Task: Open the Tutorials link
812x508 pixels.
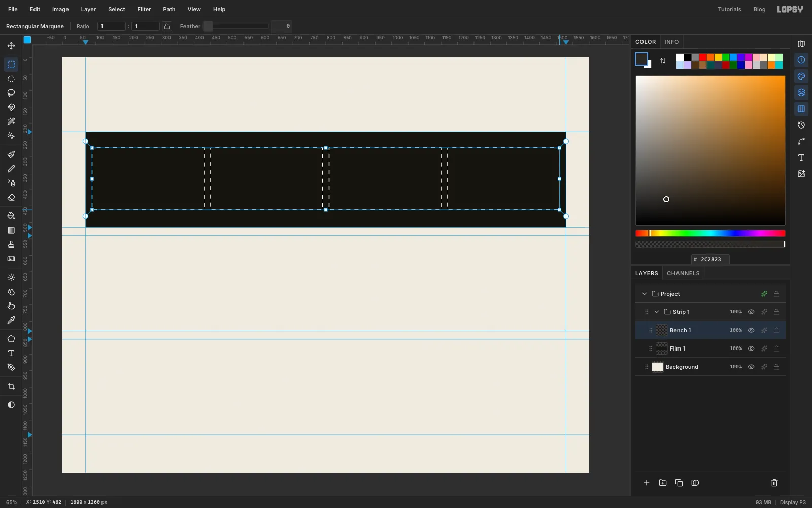Action: point(729,9)
